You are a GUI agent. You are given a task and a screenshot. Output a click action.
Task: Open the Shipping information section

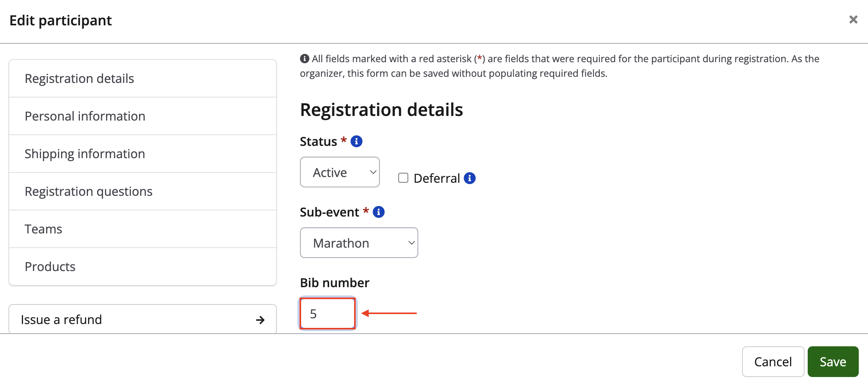point(84,154)
